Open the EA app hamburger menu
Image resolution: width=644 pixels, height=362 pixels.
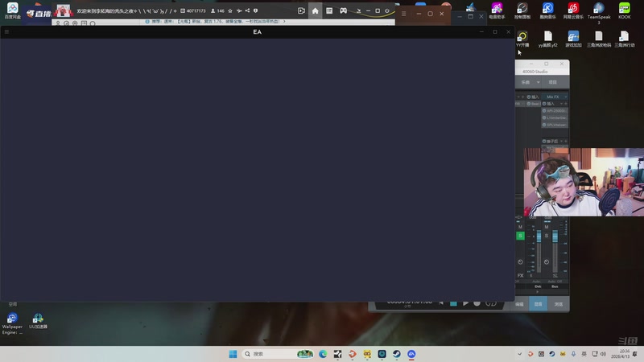[6, 31]
